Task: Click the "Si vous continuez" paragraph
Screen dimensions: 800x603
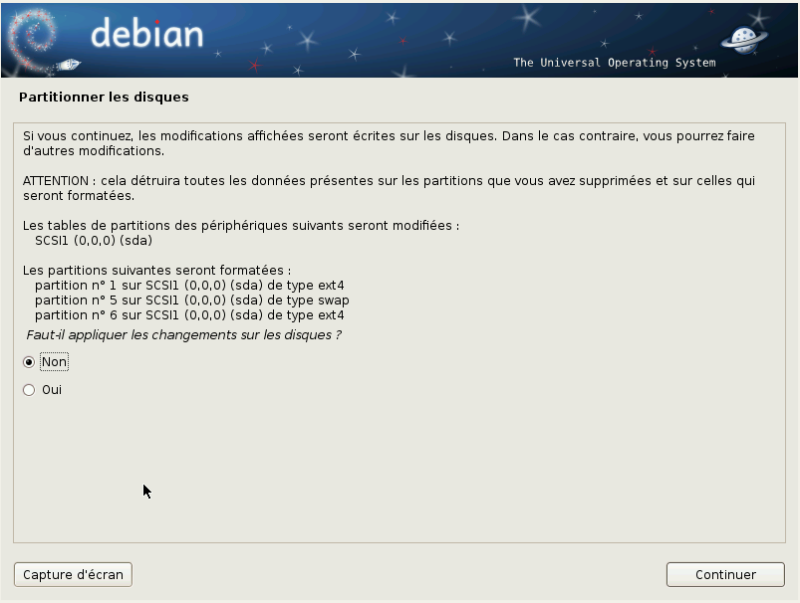Action: (x=389, y=143)
